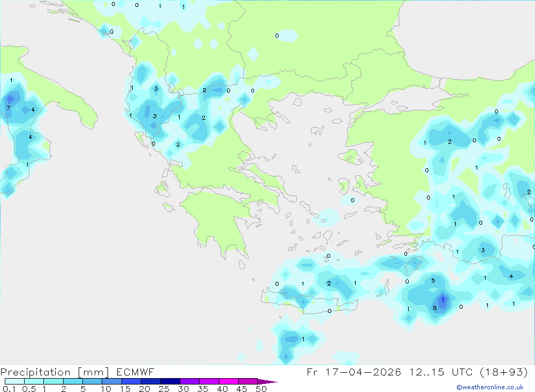Click the '10' legend label

pyautogui.click(x=106, y=389)
